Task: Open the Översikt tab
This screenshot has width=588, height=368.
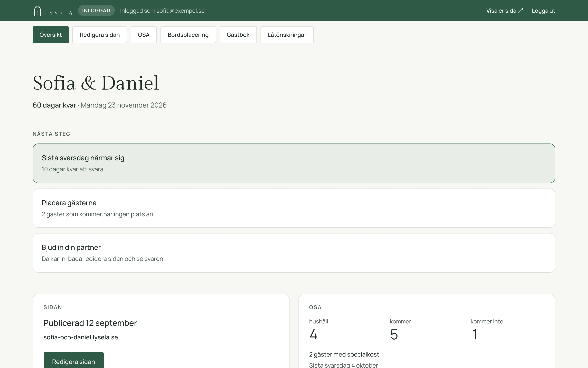Action: tap(51, 35)
